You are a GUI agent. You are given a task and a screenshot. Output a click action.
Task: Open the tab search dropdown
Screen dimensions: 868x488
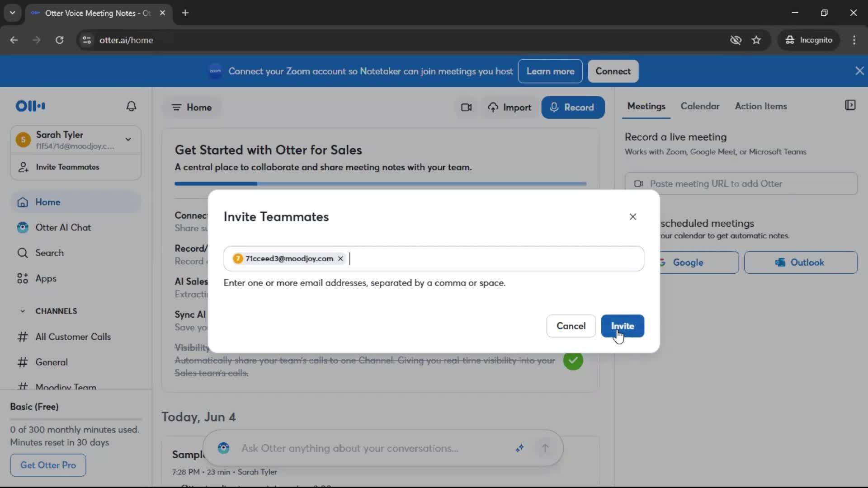point(12,13)
